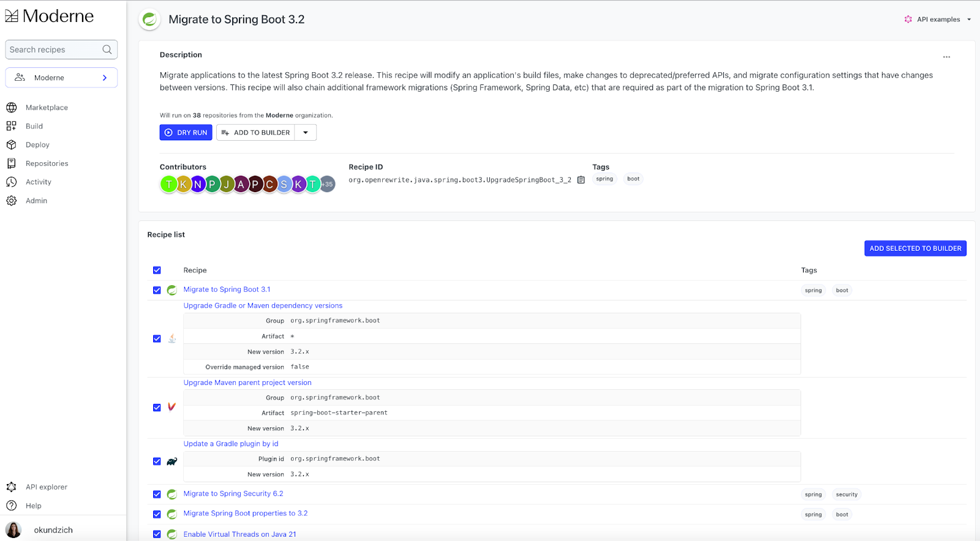
Task: Start the Dry Run button
Action: pos(186,133)
